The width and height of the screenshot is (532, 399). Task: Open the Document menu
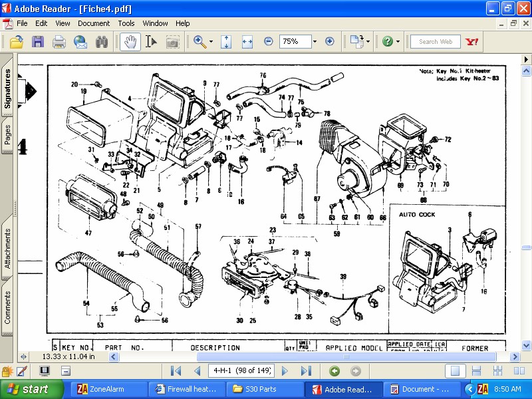click(94, 23)
